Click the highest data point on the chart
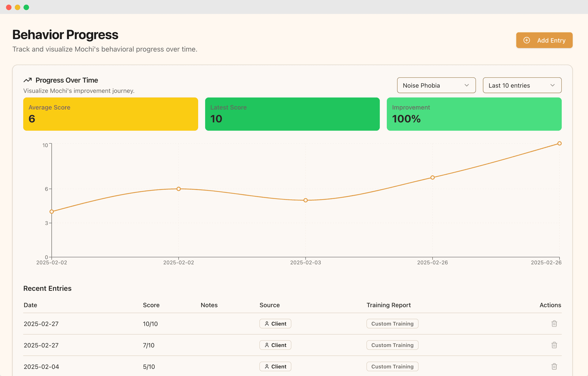 click(x=559, y=143)
